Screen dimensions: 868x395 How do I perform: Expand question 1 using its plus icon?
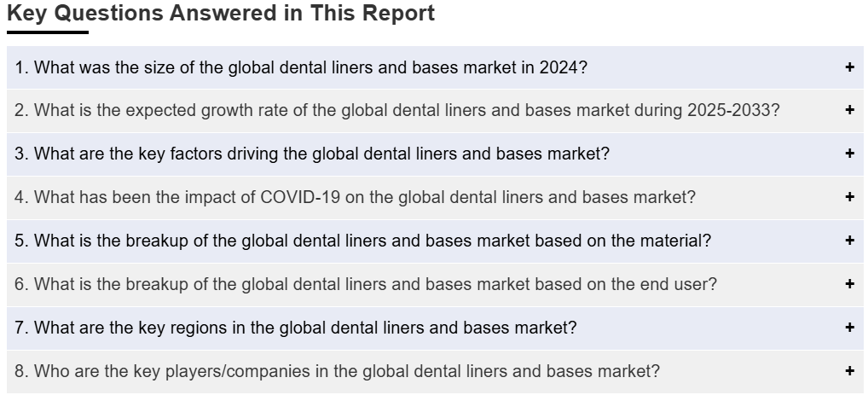[x=850, y=67]
